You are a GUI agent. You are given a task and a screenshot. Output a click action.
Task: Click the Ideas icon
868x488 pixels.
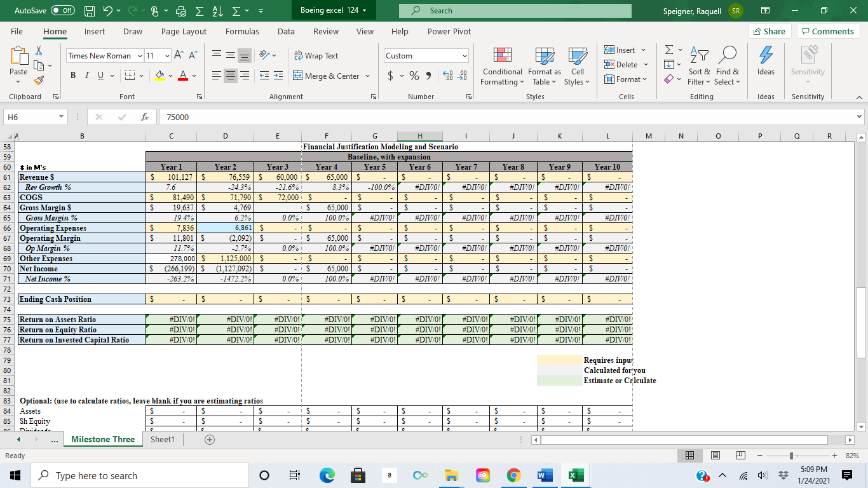click(x=766, y=64)
